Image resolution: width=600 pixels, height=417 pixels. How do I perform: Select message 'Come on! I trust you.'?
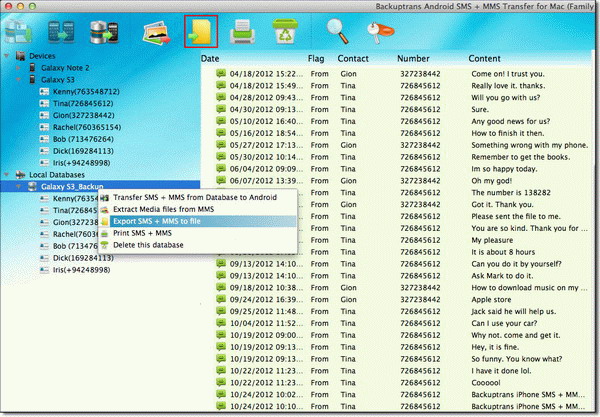pos(507,73)
